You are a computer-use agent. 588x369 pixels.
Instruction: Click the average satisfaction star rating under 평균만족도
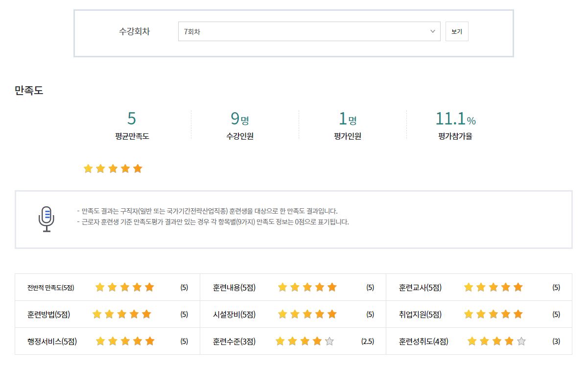pos(113,169)
